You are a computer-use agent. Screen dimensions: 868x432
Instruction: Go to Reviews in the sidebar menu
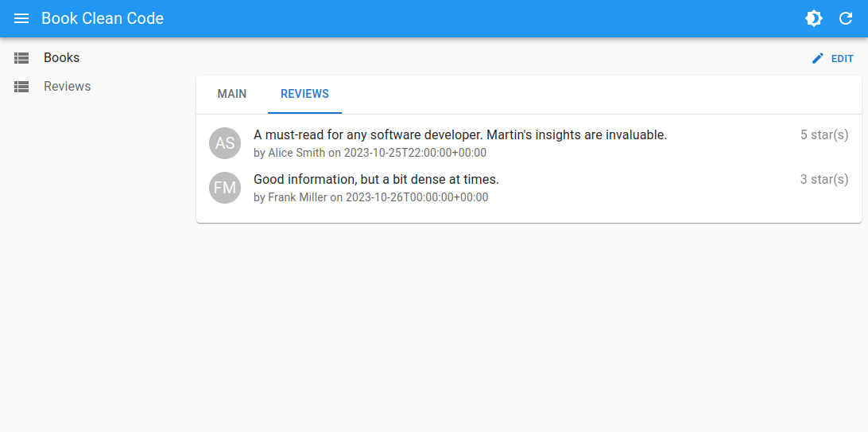[x=68, y=87]
